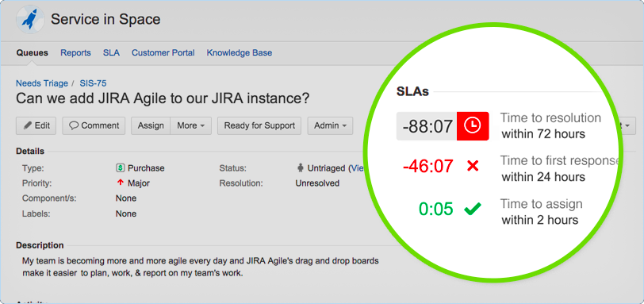Click the Unresolved resolution value

317,183
